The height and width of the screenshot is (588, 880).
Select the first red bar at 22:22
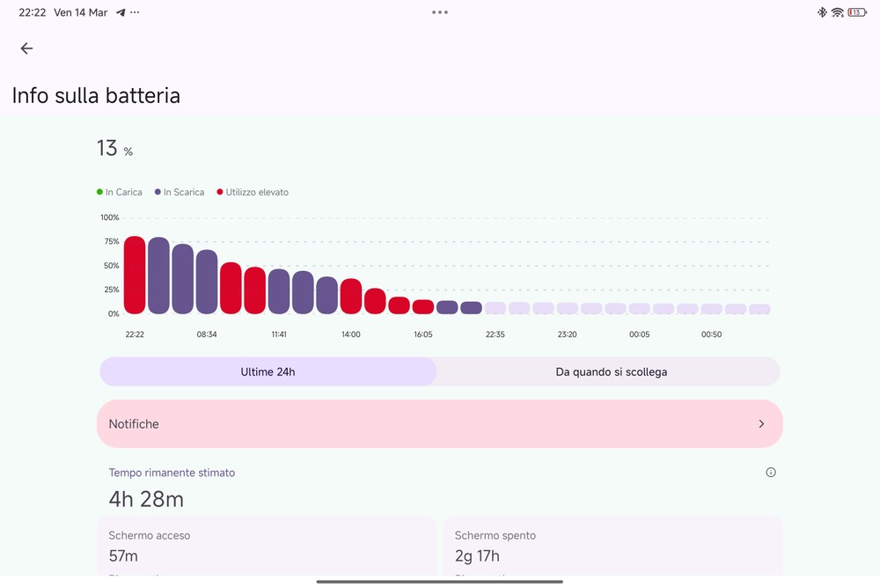(x=135, y=275)
